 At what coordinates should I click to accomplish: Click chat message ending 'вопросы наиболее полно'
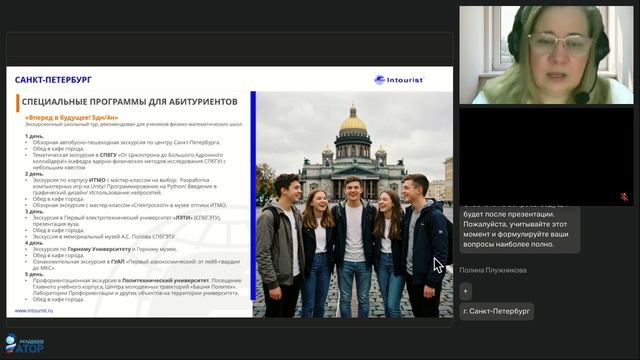(x=520, y=229)
